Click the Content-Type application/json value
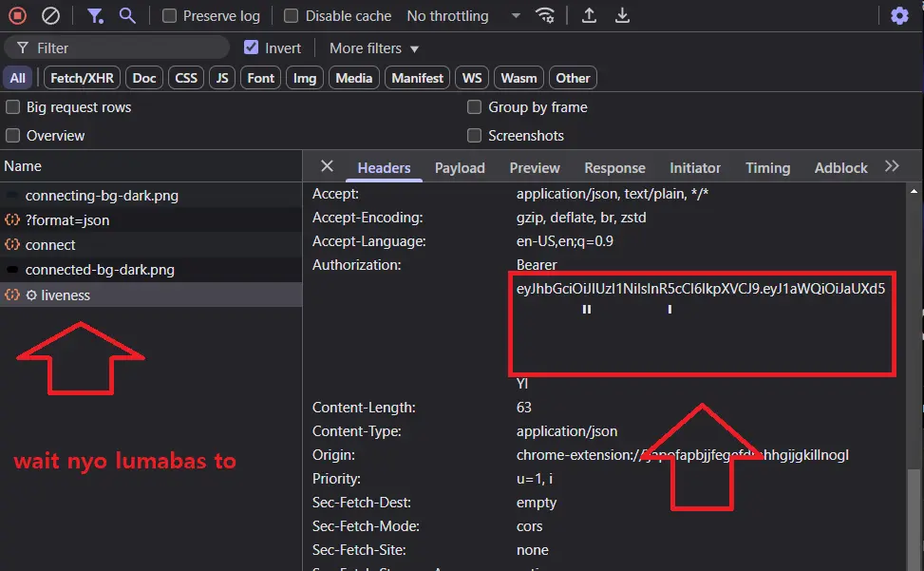 click(567, 430)
